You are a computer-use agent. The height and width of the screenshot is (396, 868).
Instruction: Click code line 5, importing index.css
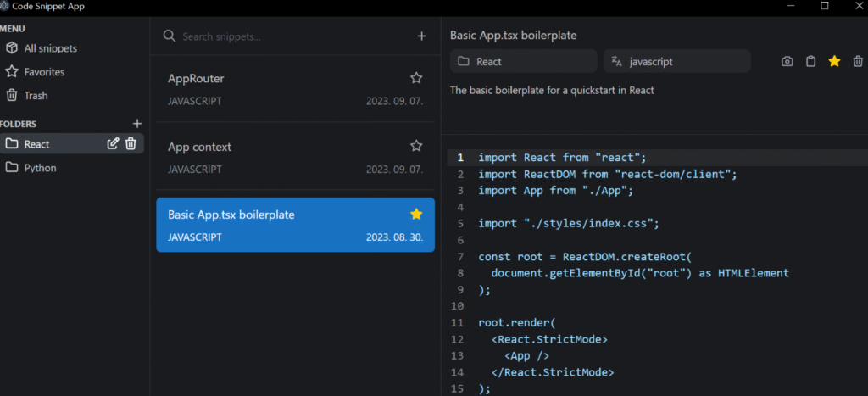tap(569, 224)
